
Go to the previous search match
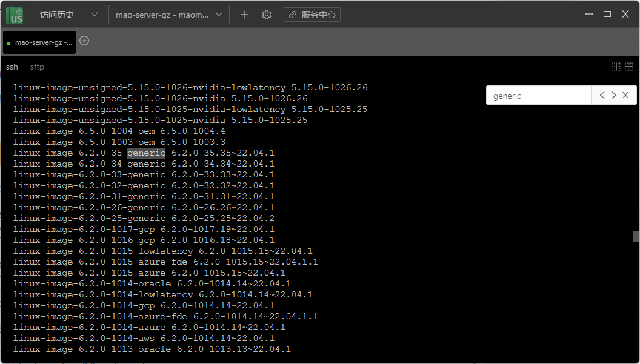tap(602, 95)
